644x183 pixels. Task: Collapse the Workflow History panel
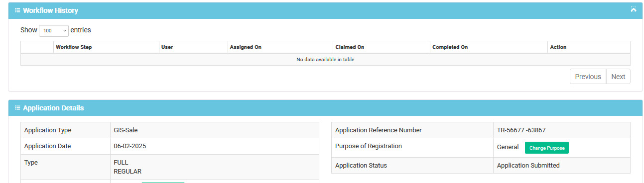click(634, 10)
